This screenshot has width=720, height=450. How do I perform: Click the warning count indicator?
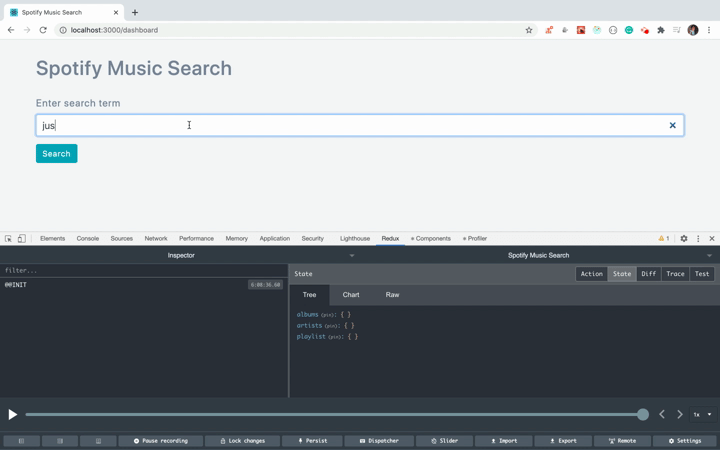point(664,238)
